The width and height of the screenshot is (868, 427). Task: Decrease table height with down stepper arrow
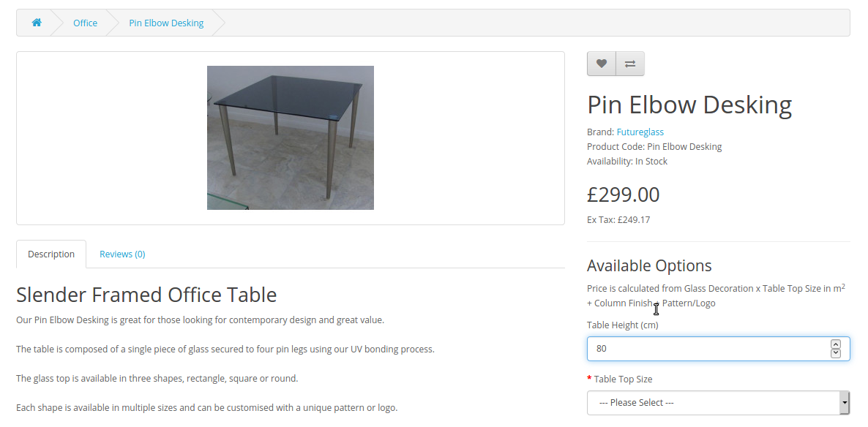pos(835,353)
